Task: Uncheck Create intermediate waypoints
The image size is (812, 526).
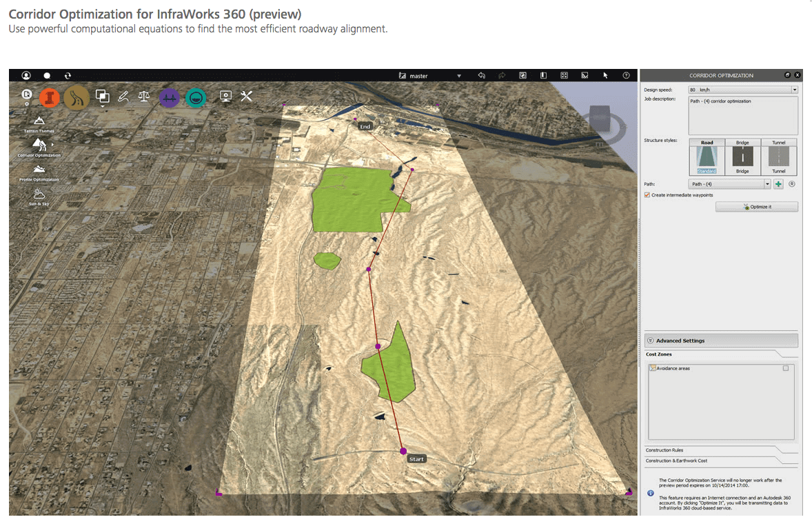Action: point(647,195)
